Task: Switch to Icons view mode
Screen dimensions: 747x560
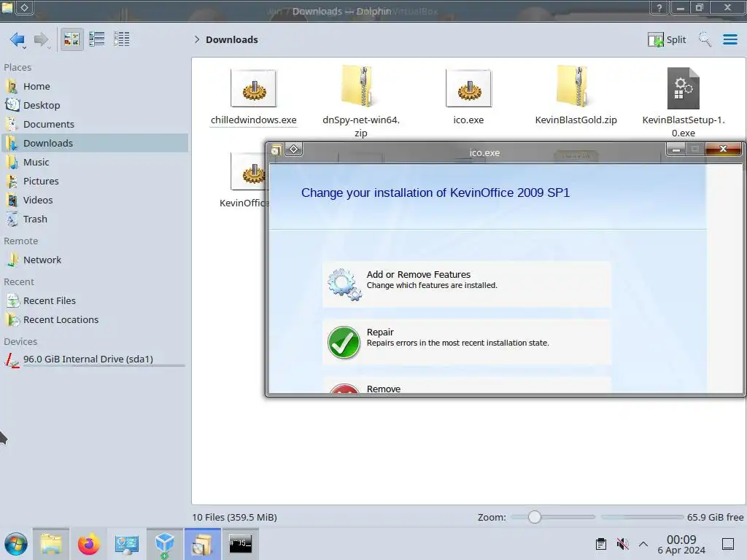Action: click(x=71, y=39)
